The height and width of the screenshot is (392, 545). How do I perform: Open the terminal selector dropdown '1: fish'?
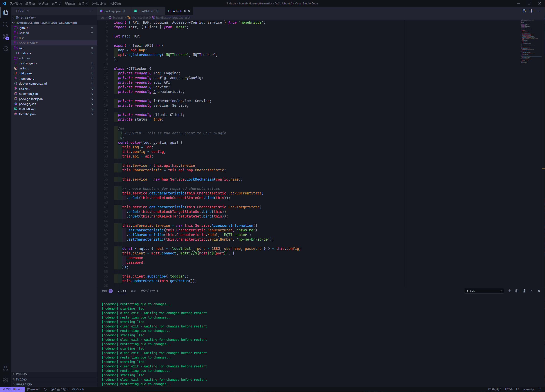pos(484,291)
